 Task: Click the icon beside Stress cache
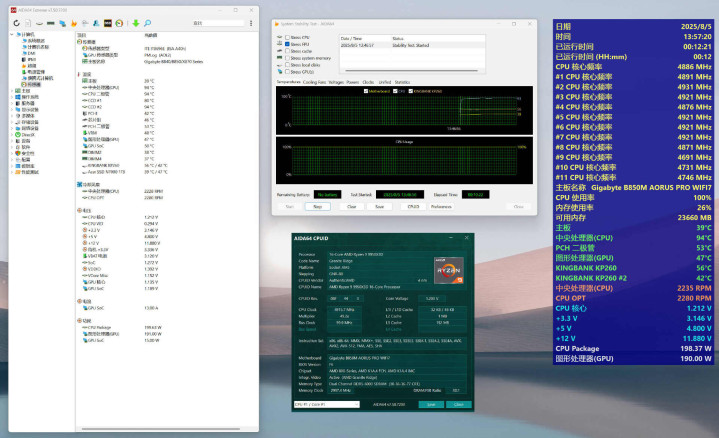[x=280, y=51]
